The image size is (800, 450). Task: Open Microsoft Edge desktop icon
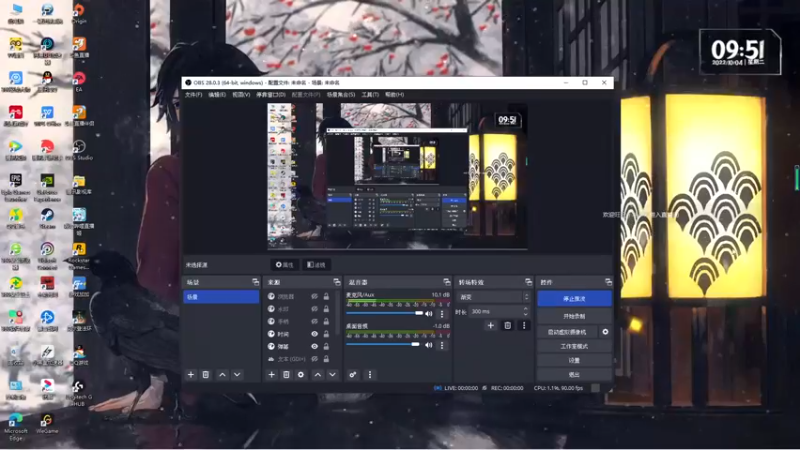16,427
